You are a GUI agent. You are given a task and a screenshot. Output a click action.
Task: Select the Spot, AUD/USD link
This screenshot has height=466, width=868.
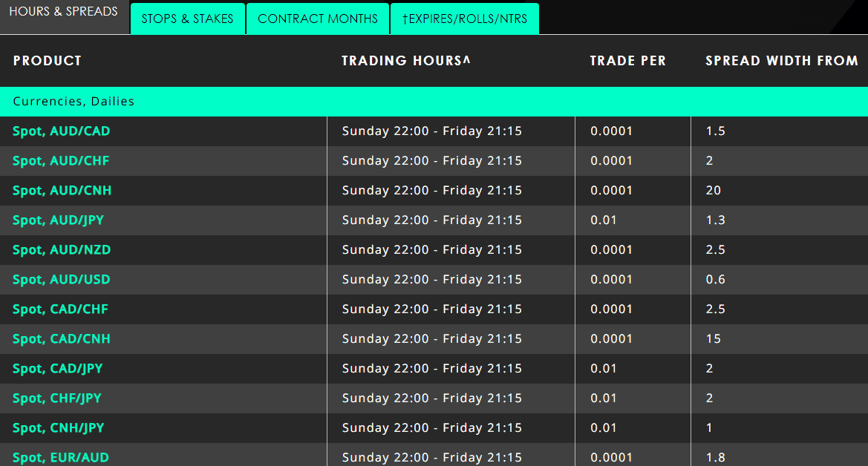(62, 280)
